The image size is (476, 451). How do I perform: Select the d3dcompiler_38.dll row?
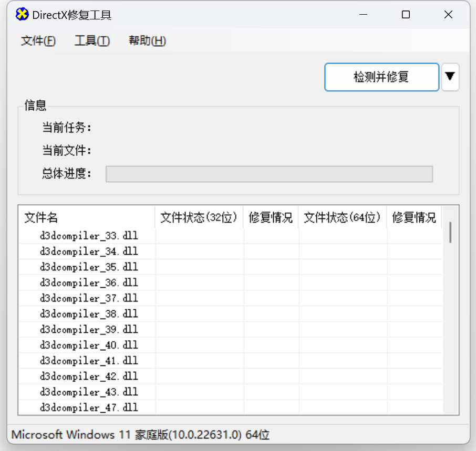[231, 314]
